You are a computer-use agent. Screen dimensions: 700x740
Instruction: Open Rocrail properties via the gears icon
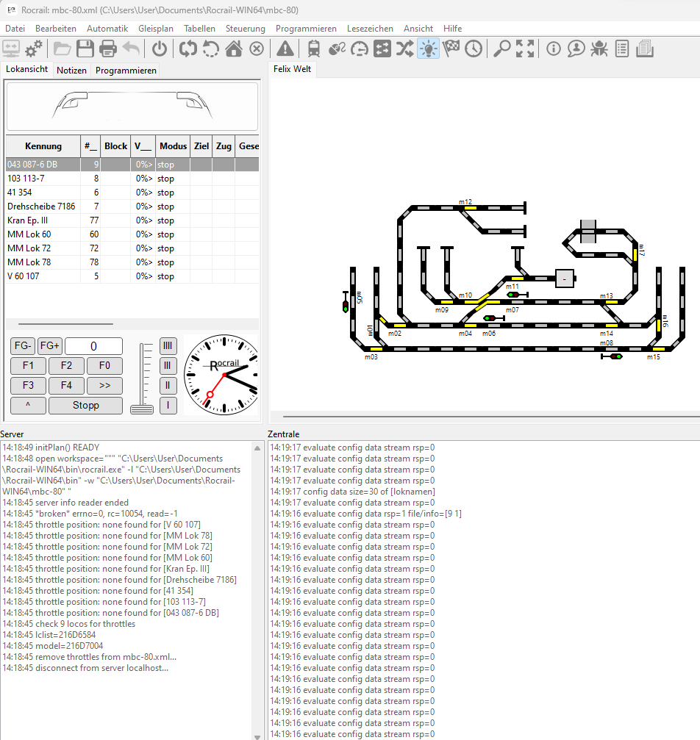pyautogui.click(x=34, y=49)
